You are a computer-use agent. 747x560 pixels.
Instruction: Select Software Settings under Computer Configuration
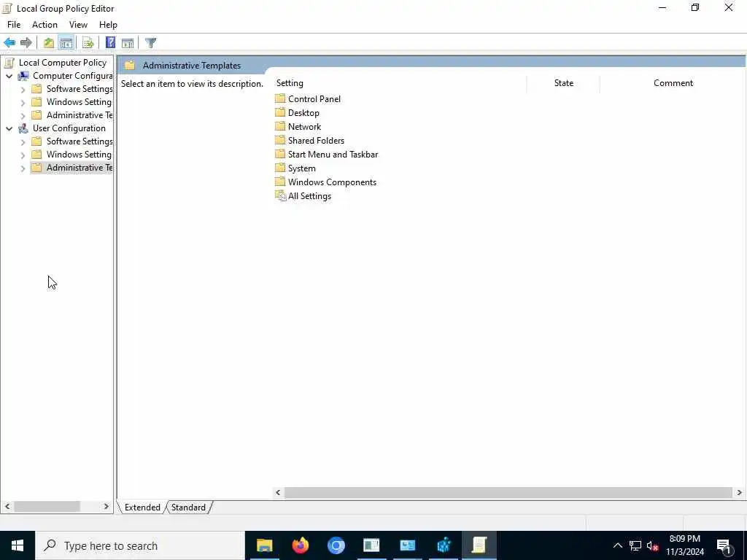(79, 89)
